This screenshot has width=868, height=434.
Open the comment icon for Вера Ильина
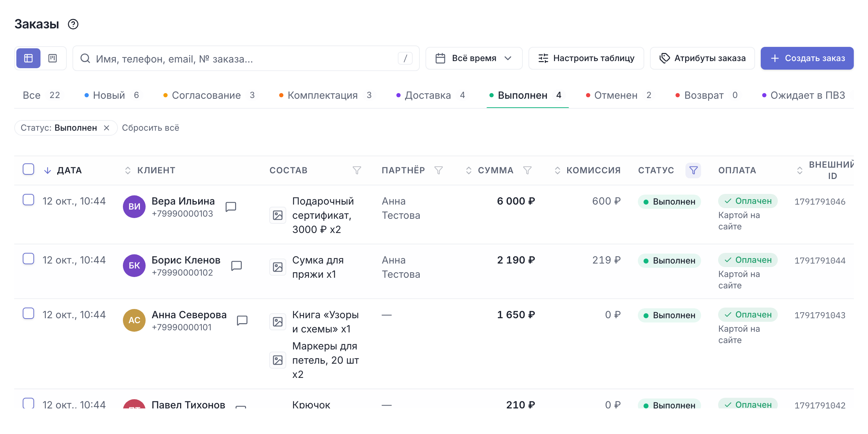pyautogui.click(x=231, y=207)
